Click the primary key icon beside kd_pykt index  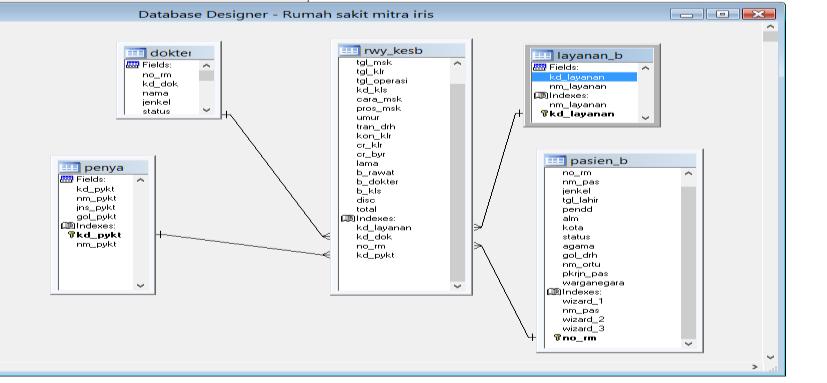coord(71,235)
